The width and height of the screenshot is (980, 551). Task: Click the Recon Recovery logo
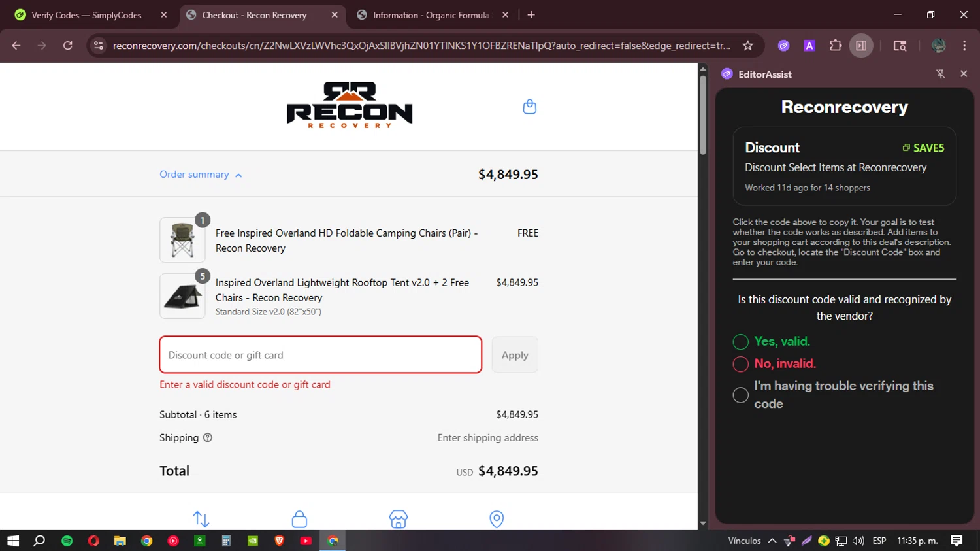click(x=350, y=105)
